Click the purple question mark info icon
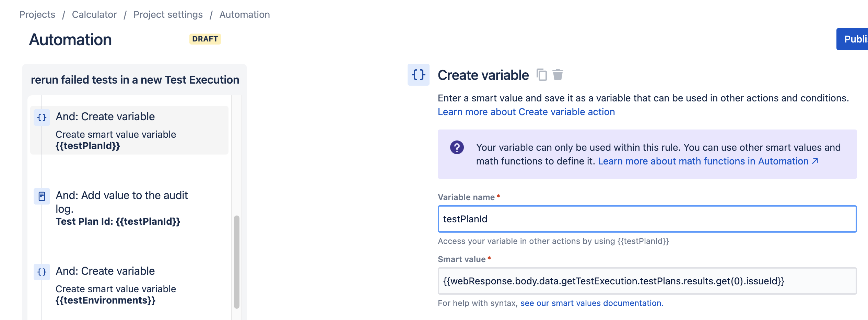The height and width of the screenshot is (320, 868). [x=457, y=148]
